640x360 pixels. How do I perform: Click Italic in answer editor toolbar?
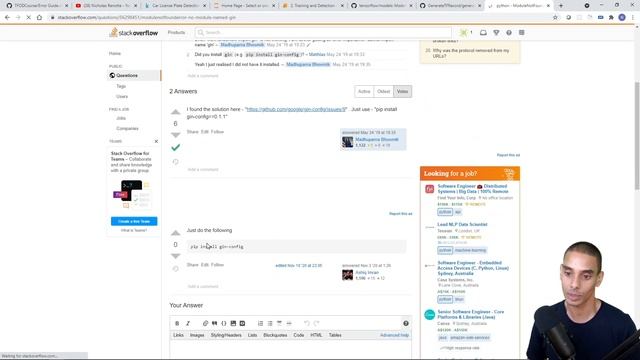(x=188, y=323)
